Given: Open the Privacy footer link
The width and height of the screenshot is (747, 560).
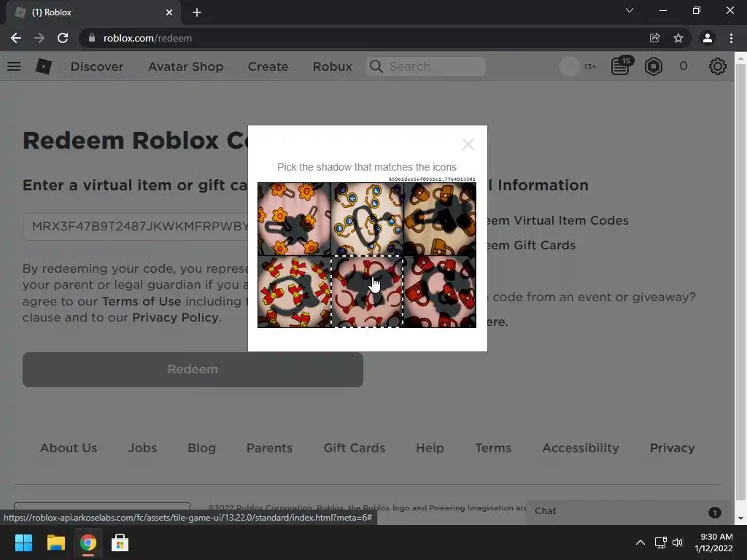Looking at the screenshot, I should [x=672, y=448].
